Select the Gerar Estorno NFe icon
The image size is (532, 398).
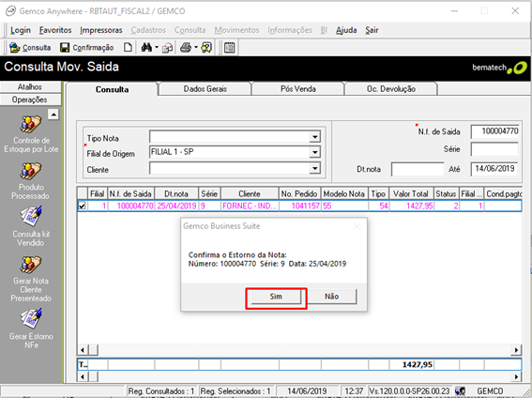(x=31, y=319)
